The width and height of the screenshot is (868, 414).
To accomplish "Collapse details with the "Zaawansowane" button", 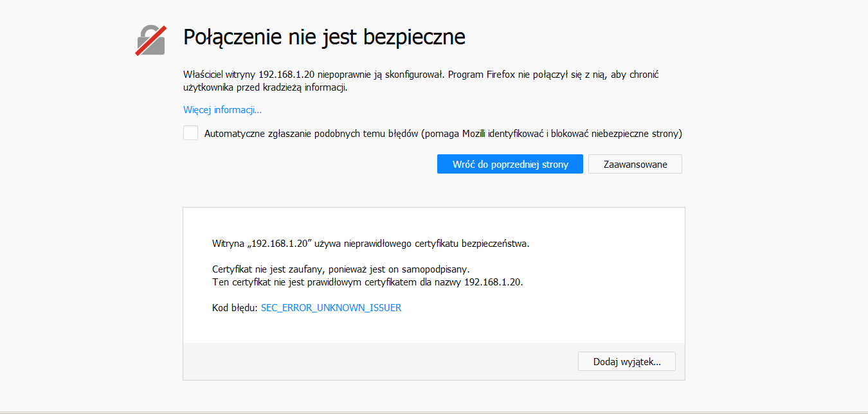I will click(635, 164).
